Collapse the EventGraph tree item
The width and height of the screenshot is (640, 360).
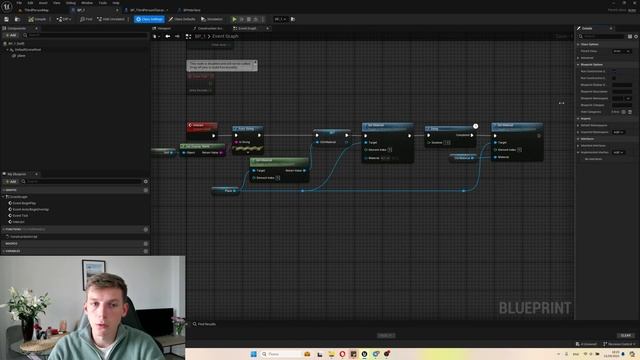[x=4, y=197]
